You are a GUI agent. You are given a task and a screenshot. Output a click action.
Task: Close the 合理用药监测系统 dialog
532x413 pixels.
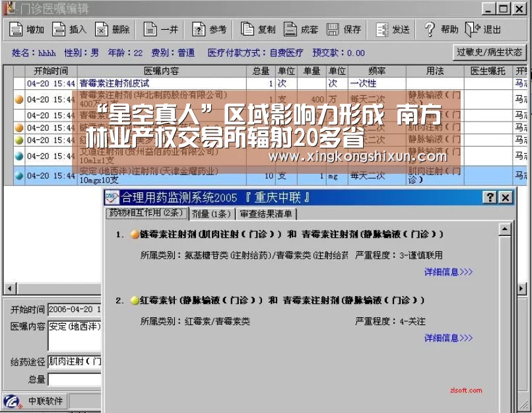click(505, 197)
